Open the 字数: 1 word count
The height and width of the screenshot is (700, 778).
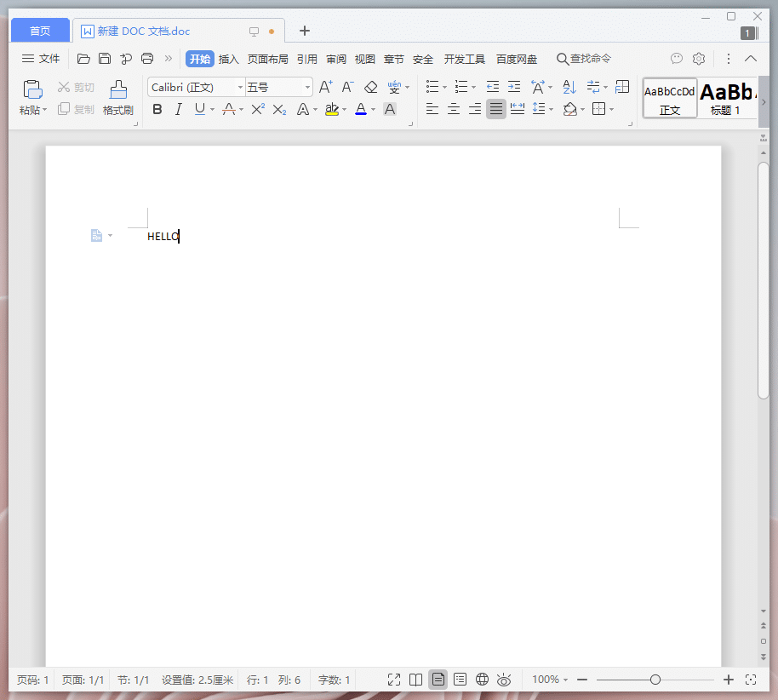pyautogui.click(x=334, y=680)
